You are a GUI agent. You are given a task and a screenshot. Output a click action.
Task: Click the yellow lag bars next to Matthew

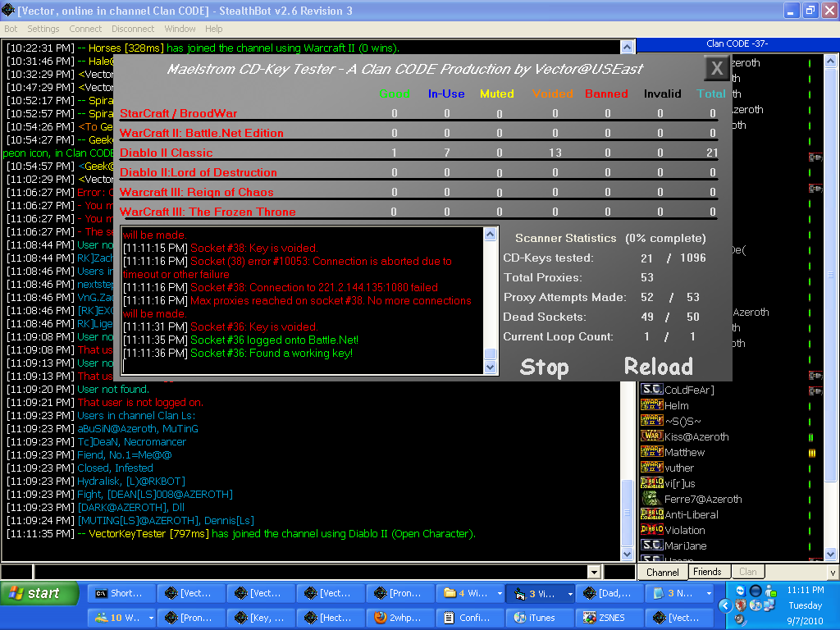[811, 453]
